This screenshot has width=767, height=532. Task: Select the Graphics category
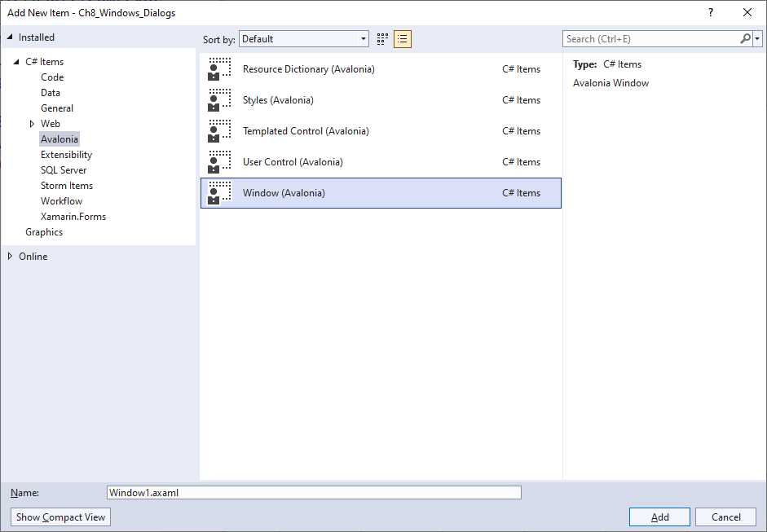click(x=44, y=232)
